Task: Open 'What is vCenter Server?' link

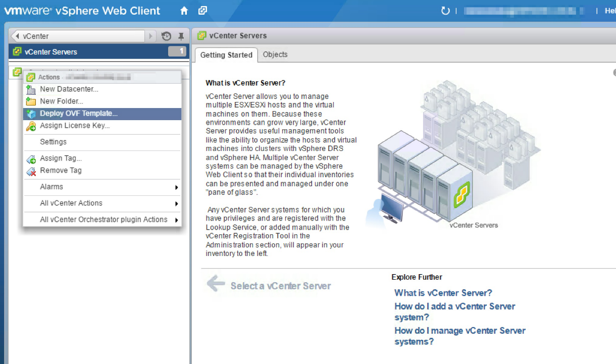Action: click(443, 293)
